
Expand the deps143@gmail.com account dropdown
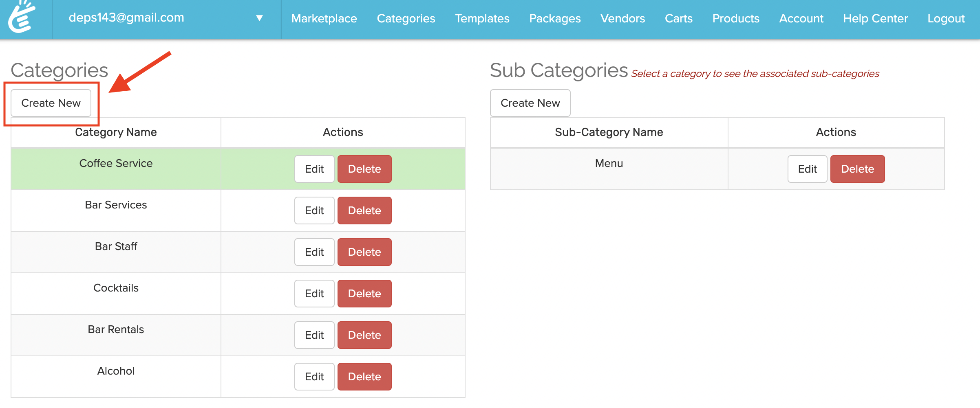(x=259, y=18)
